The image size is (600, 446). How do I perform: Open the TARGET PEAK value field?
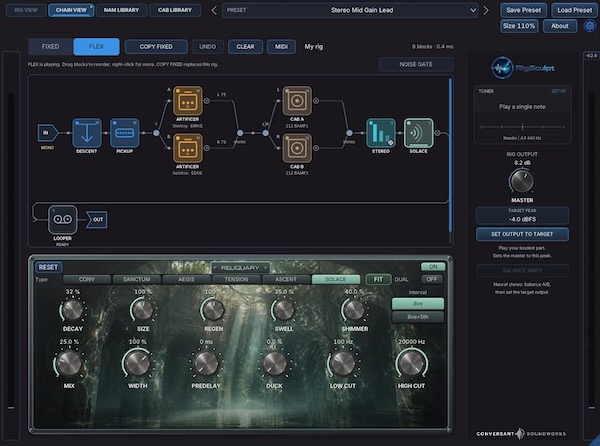(x=522, y=216)
